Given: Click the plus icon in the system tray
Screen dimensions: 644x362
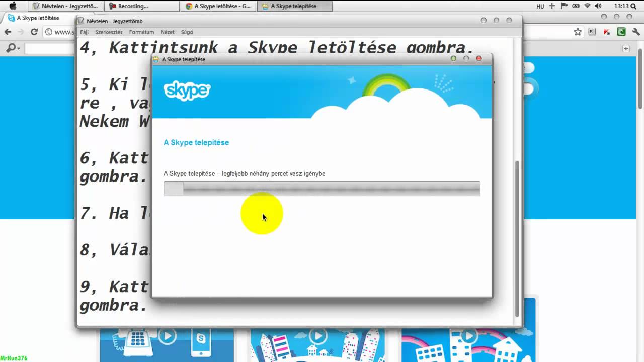Looking at the screenshot, I should pyautogui.click(x=552, y=6).
